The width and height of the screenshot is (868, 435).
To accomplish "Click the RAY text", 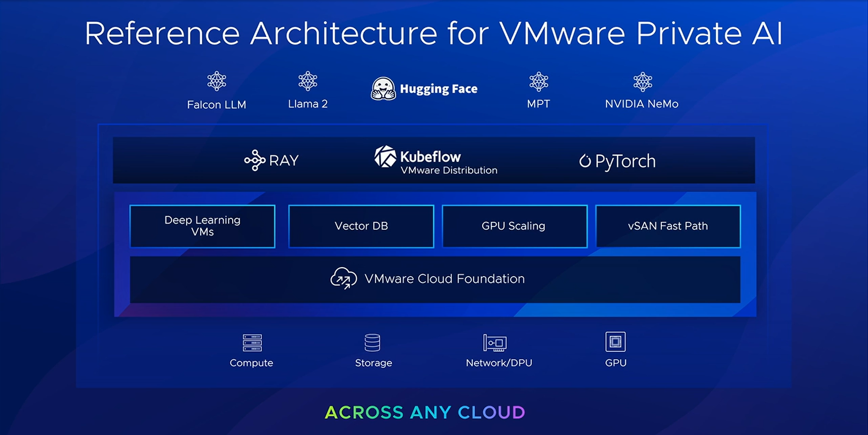I will [284, 161].
